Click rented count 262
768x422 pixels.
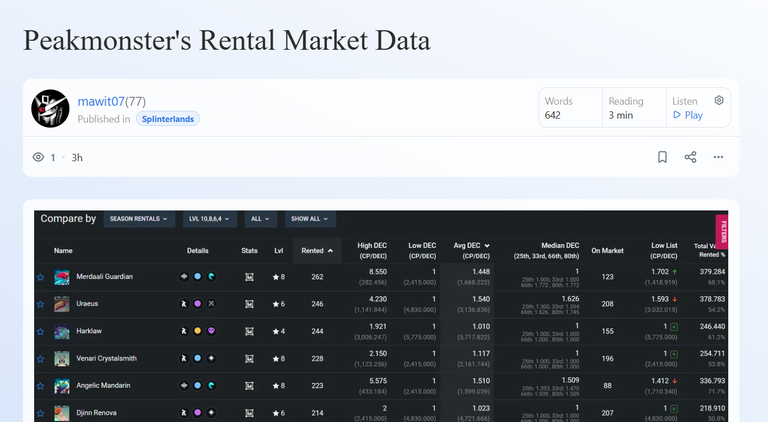pos(317,277)
